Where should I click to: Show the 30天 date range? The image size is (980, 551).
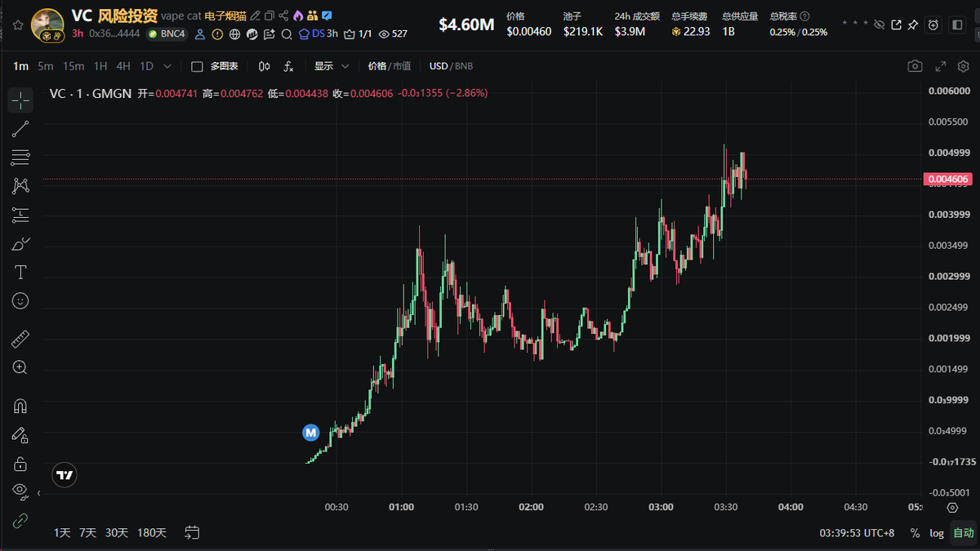click(117, 533)
